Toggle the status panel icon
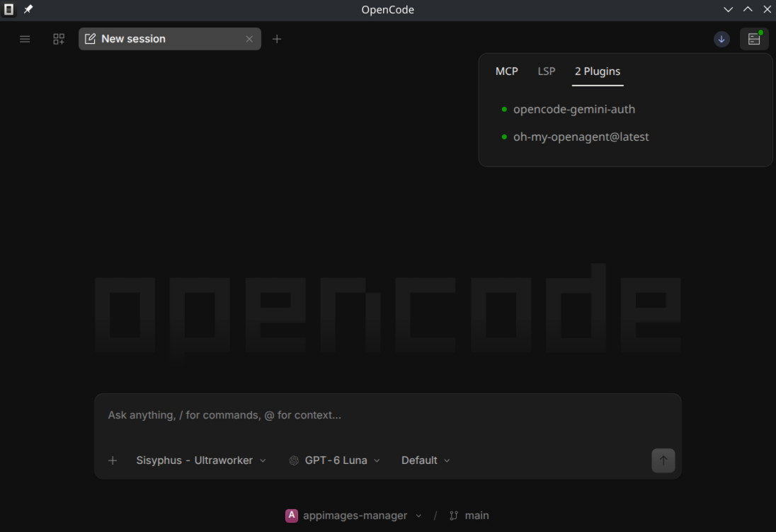776x532 pixels. click(x=754, y=39)
